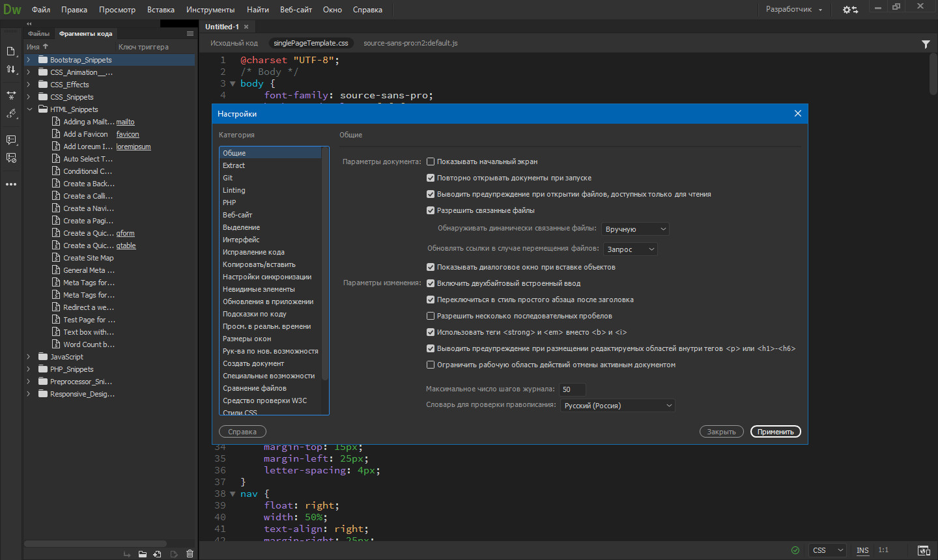Screen dimensions: 938x560
Task: Expand the JavaScript snippets folder
Action: point(29,357)
